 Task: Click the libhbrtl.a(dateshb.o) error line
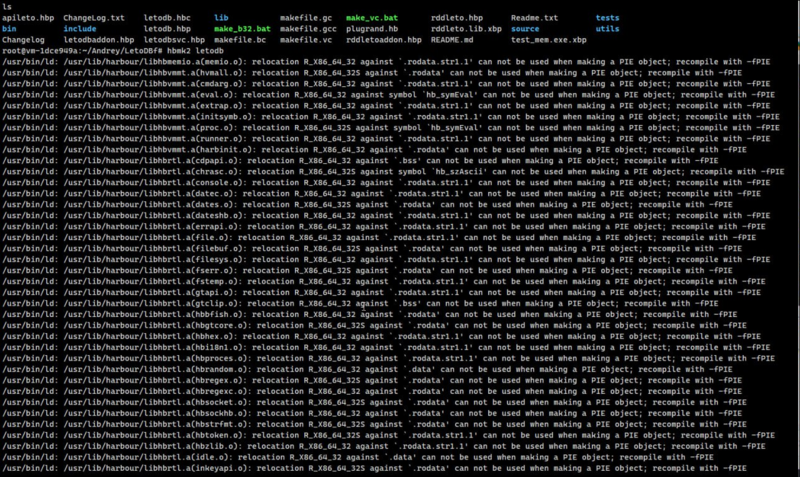386,216
